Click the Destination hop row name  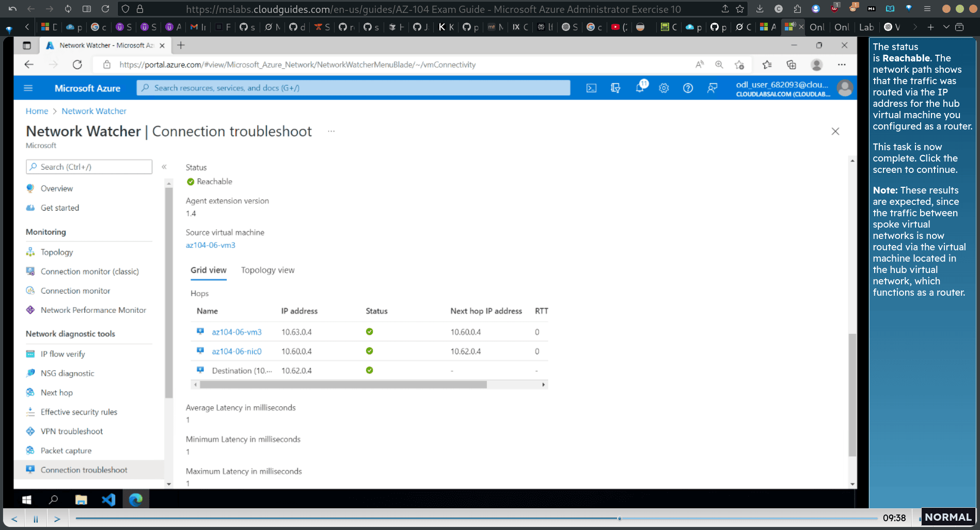(x=242, y=371)
